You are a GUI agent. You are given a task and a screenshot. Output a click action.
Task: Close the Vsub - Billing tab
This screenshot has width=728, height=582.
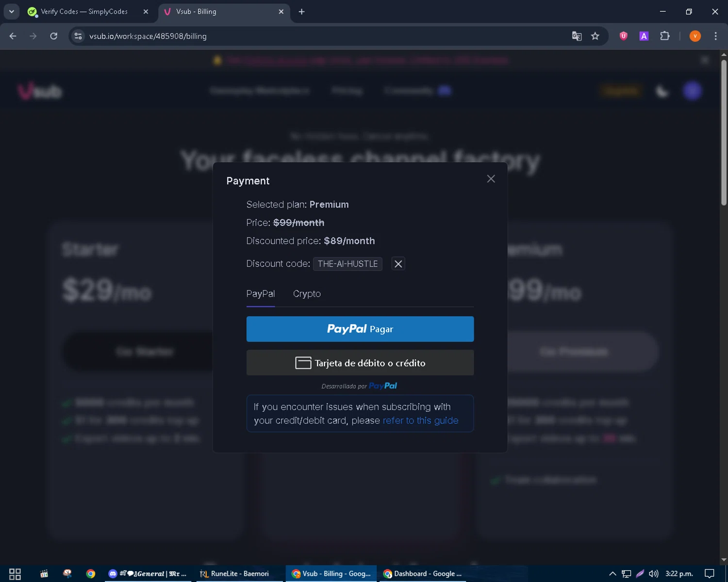281,12
